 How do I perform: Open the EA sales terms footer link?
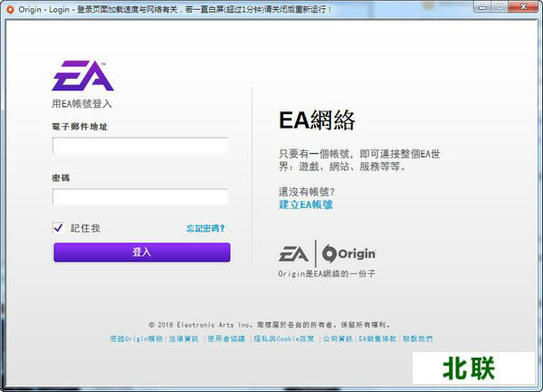click(377, 339)
